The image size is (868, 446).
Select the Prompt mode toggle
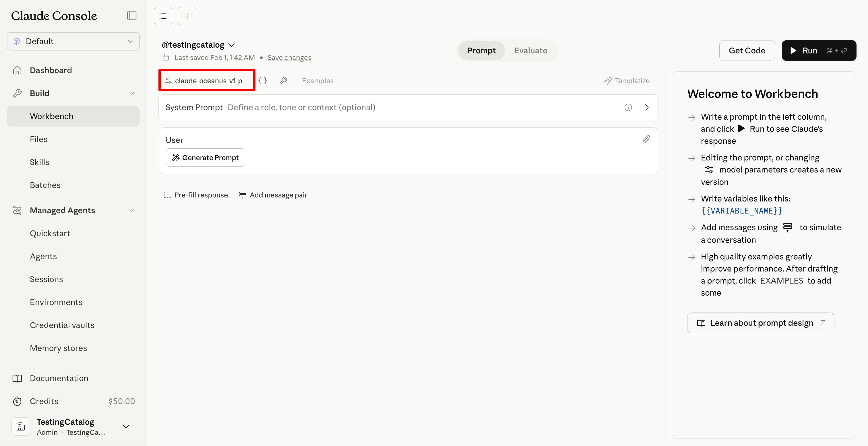(481, 51)
